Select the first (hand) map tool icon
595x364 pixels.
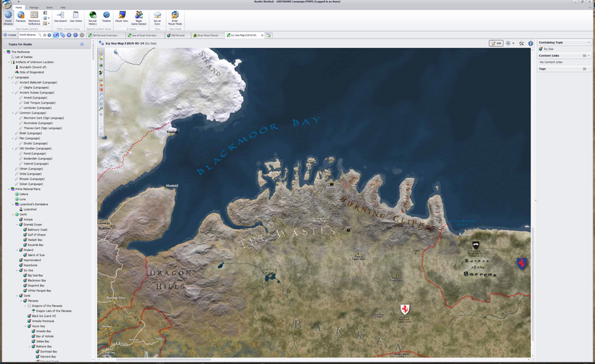click(x=101, y=54)
